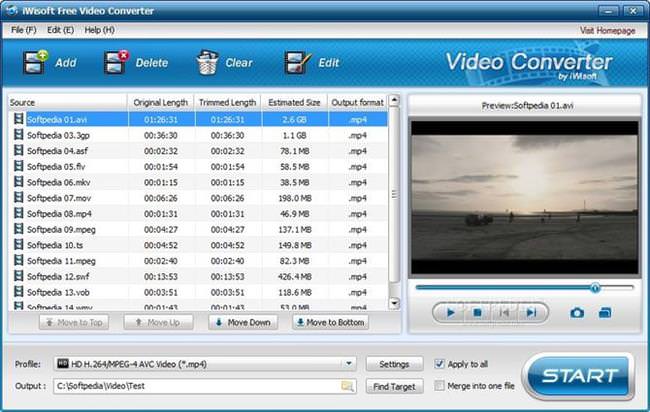The height and width of the screenshot is (412, 650).
Task: Click the preview seek slider handle
Action: [595, 288]
